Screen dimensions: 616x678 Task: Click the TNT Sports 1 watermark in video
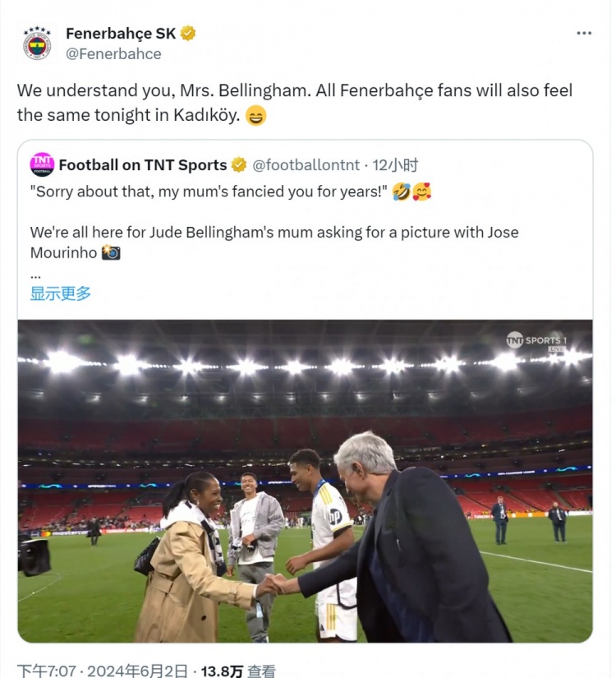[537, 340]
